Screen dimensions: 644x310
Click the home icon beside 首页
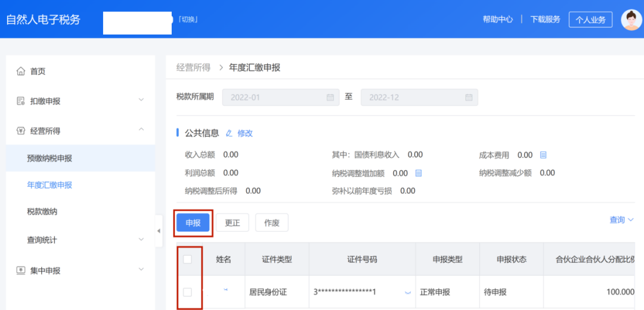[x=20, y=72]
